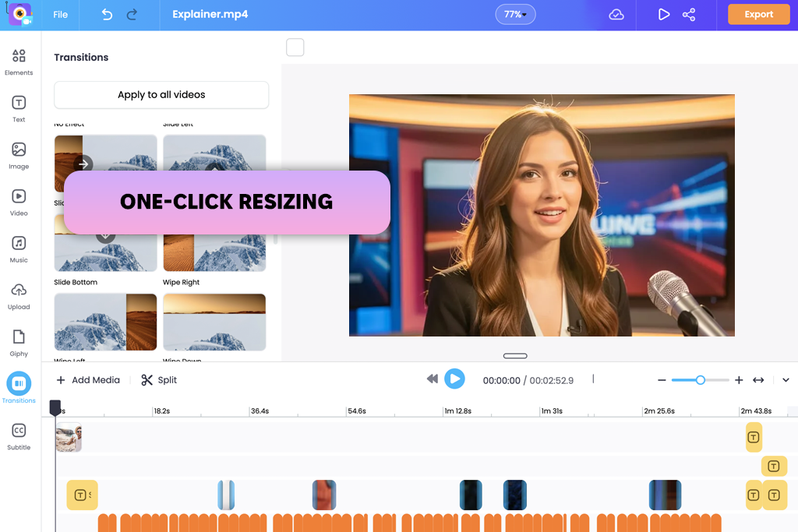The width and height of the screenshot is (798, 532).
Task: Select the Wipe Down transition thumbnail
Action: pos(214,322)
